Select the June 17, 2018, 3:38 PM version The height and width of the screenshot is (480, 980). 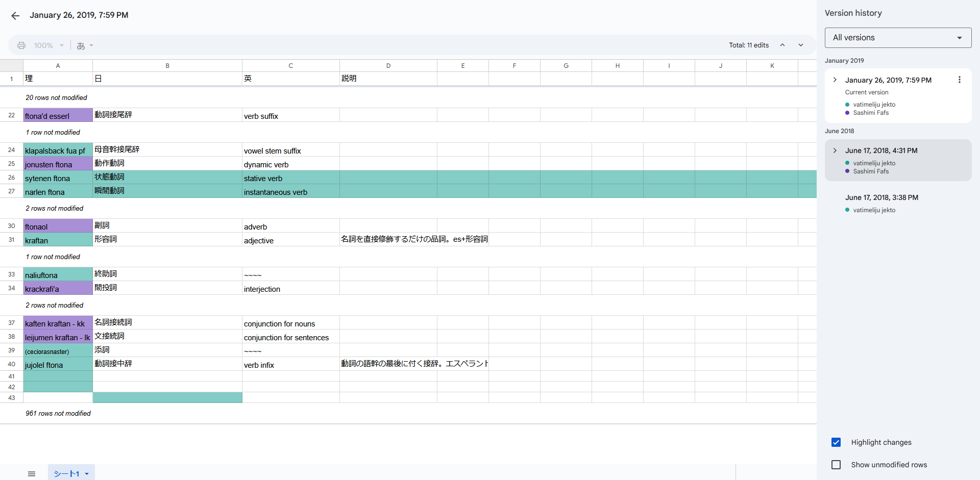[881, 198]
